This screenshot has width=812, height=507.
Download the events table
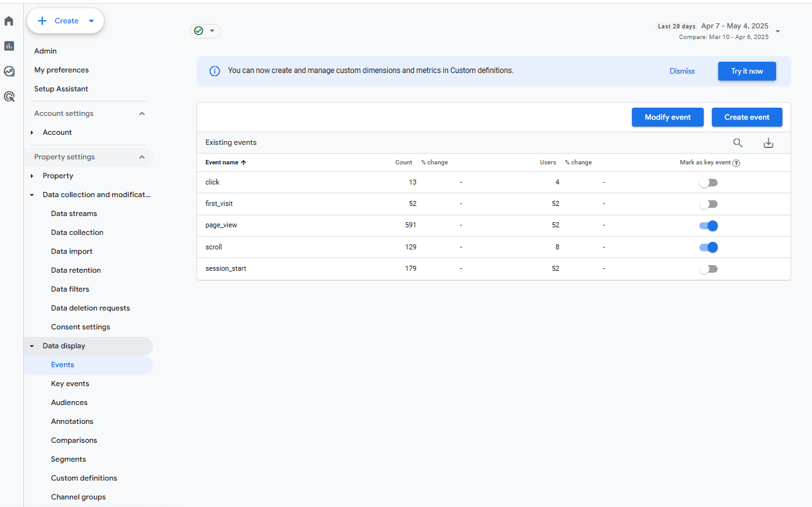click(768, 143)
